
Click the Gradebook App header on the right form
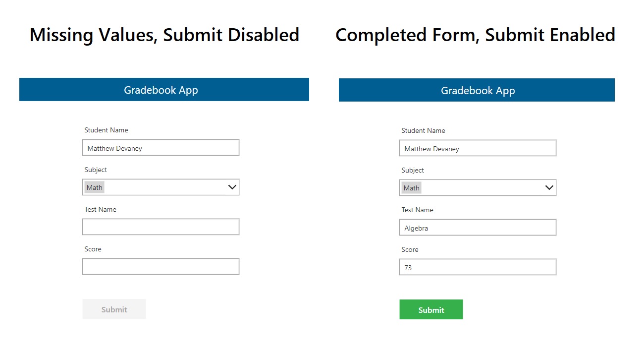476,90
